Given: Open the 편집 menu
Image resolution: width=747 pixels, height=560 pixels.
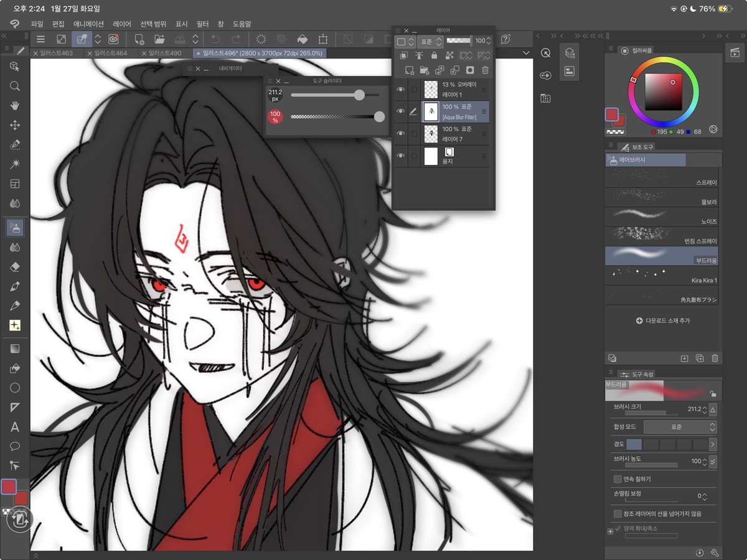Looking at the screenshot, I should click(x=59, y=24).
